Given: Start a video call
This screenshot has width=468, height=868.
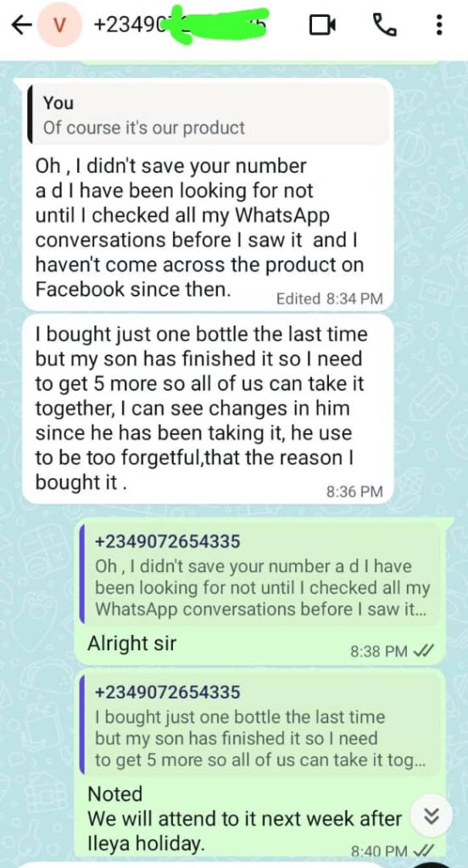Looking at the screenshot, I should (x=323, y=25).
